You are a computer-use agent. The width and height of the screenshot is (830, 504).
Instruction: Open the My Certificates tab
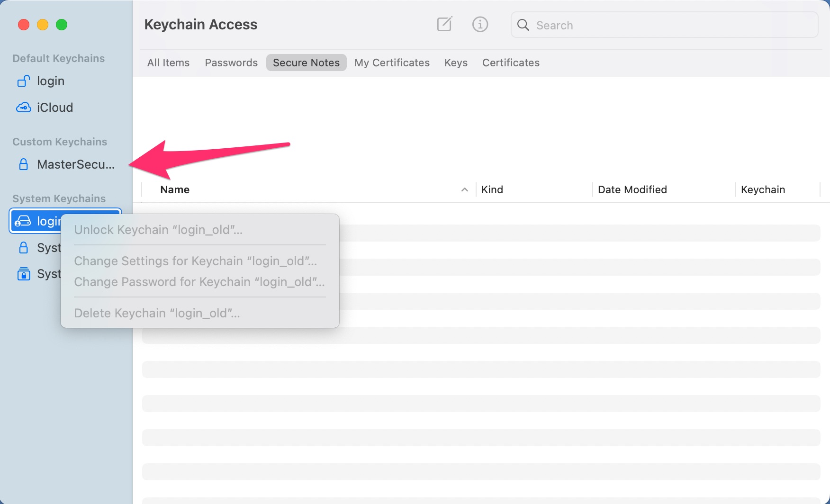392,63
